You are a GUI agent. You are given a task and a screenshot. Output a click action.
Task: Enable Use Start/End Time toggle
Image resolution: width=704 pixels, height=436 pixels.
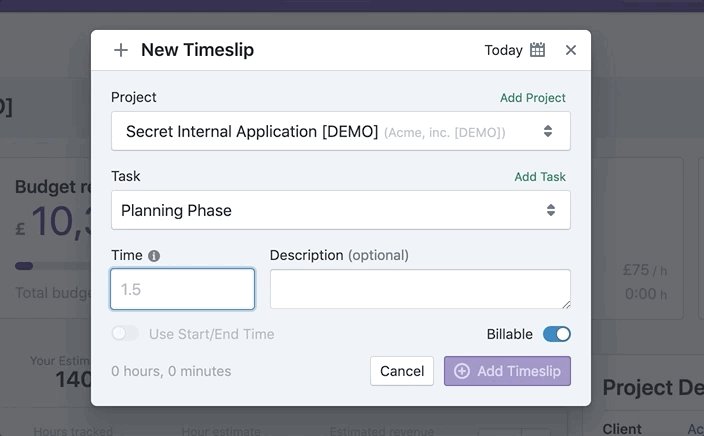pos(125,334)
